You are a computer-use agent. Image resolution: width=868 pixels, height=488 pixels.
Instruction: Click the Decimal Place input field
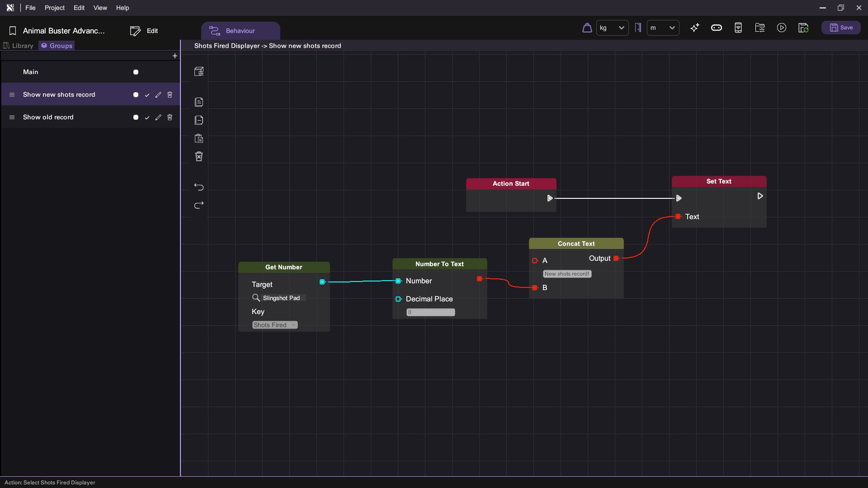[x=430, y=312]
